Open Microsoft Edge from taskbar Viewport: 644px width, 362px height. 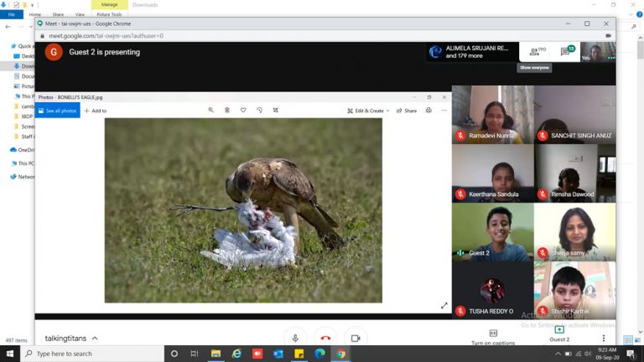point(320,354)
